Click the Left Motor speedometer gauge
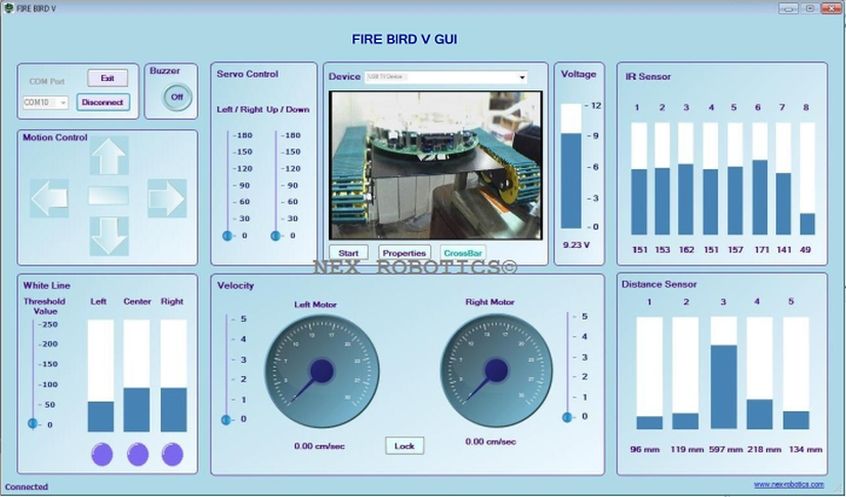The image size is (846, 497). [322, 371]
